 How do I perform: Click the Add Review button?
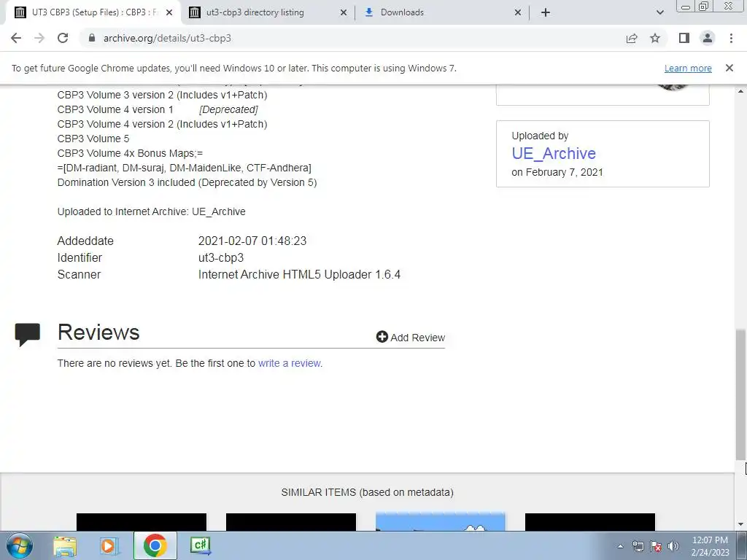[411, 337]
